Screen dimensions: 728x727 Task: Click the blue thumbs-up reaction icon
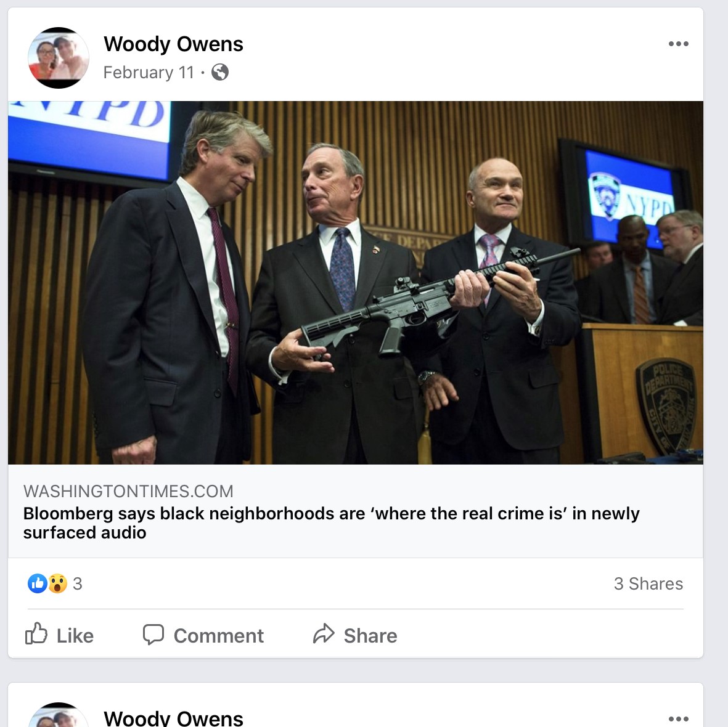(x=38, y=583)
